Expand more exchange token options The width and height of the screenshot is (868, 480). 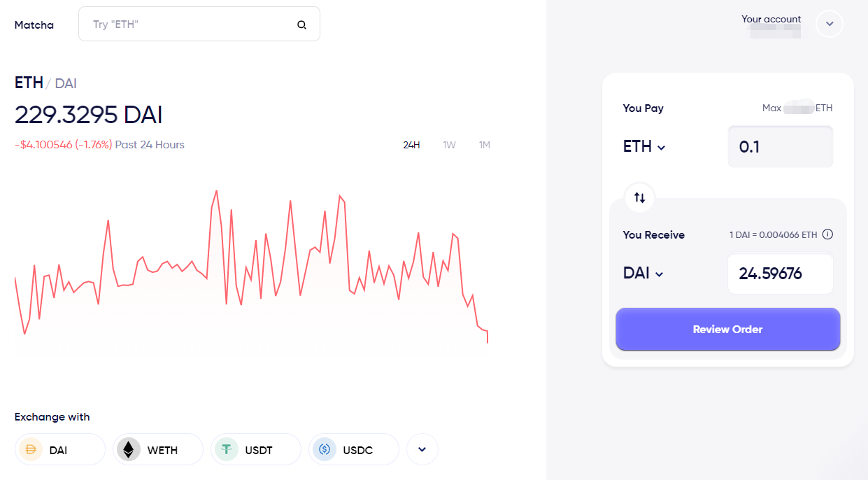[x=422, y=449]
